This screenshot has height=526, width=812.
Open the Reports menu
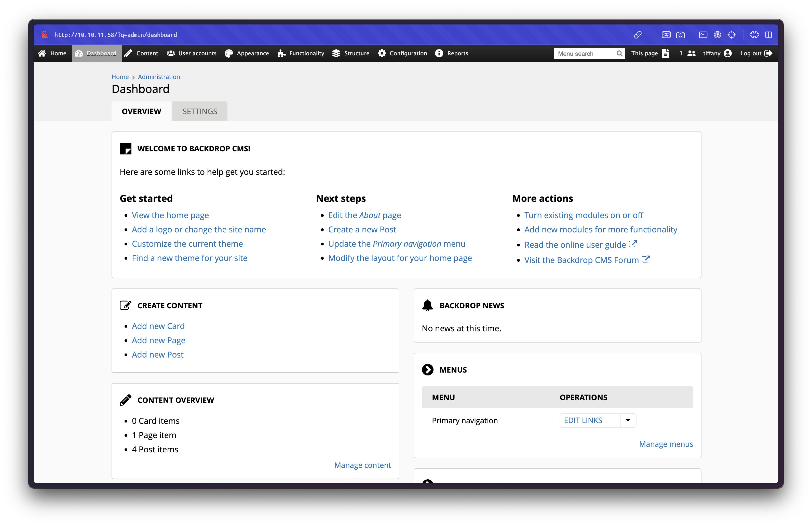tap(451, 53)
